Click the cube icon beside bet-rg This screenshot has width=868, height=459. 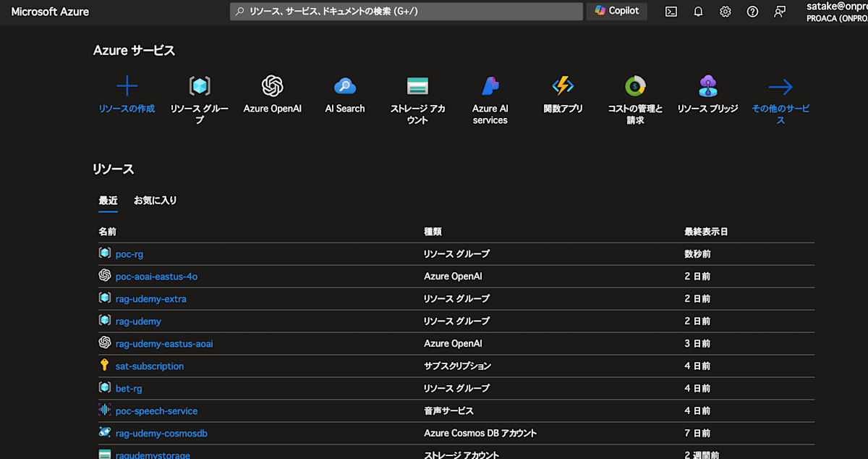tap(105, 388)
